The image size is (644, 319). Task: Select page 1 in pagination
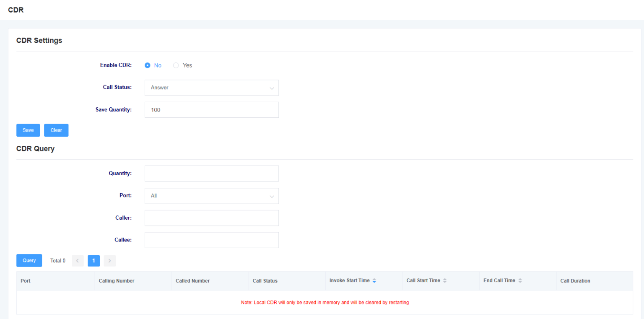93,261
